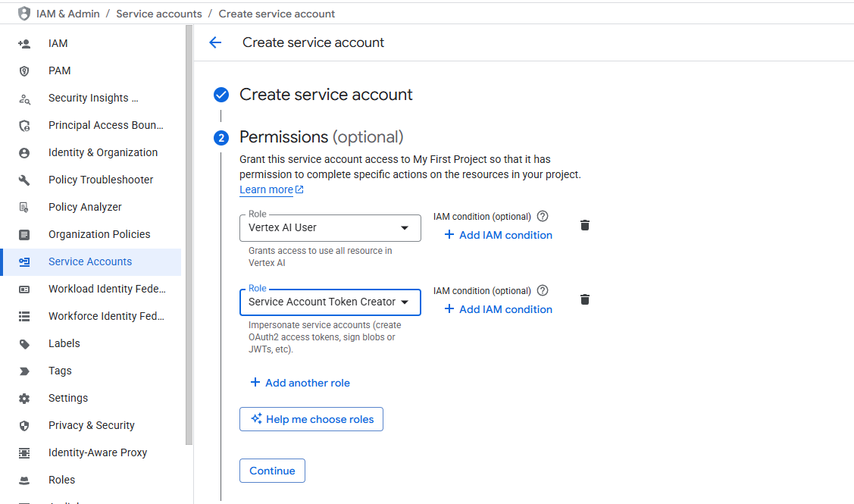This screenshot has width=854, height=504.
Task: Click help icon next to first IAM condition
Action: click(x=542, y=216)
